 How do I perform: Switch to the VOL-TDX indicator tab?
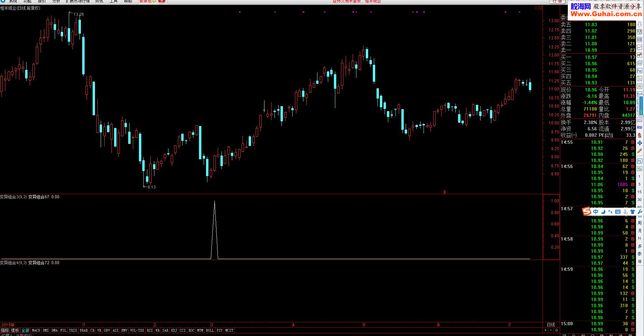[137, 330]
